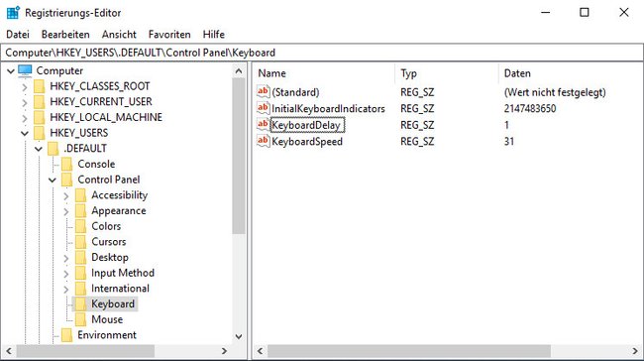Select the Colors key label in tree
The width and height of the screenshot is (644, 361).
tap(106, 226)
